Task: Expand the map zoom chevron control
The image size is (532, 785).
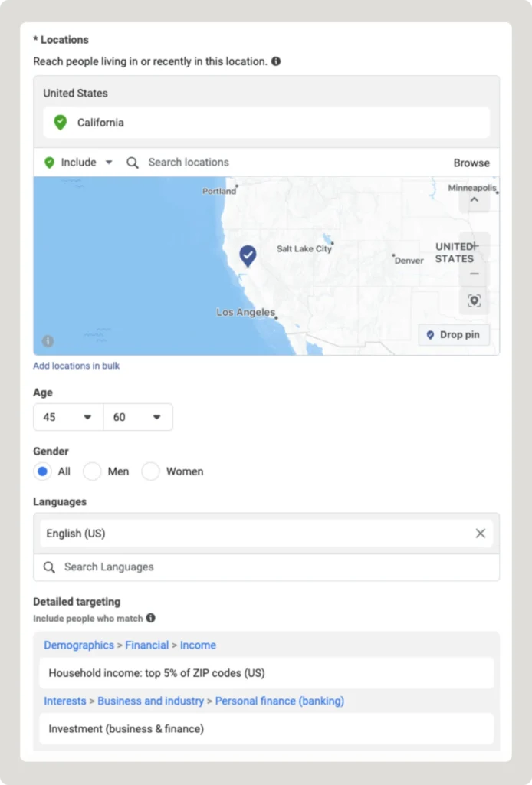Action: tap(474, 199)
